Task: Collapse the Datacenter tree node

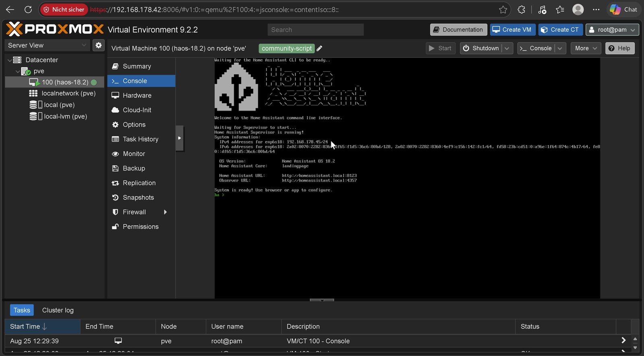Action: (x=9, y=60)
